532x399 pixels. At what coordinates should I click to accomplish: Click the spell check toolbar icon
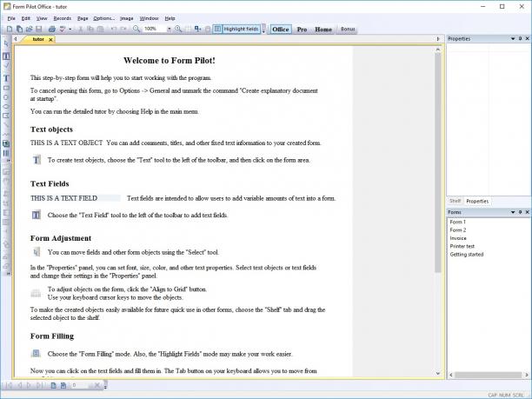pos(63,30)
